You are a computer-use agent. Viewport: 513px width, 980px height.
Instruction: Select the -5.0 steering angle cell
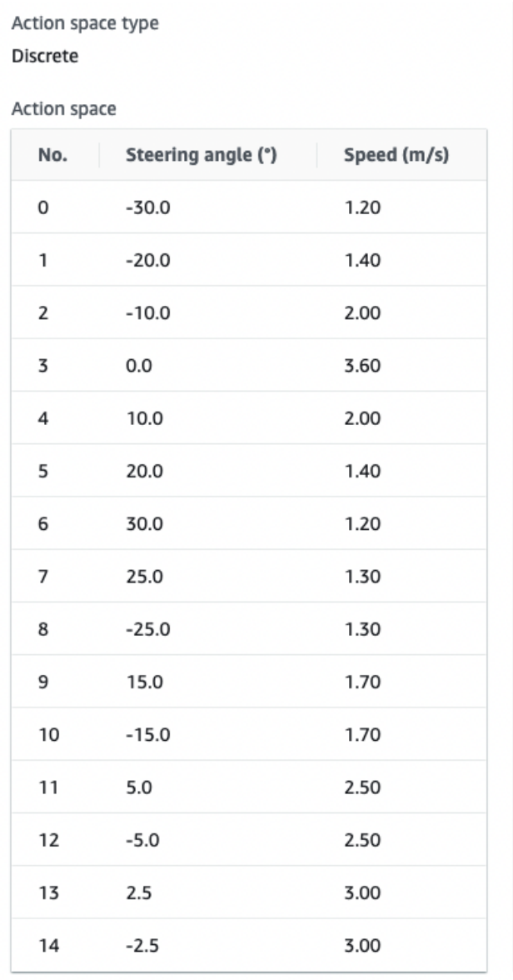(143, 840)
